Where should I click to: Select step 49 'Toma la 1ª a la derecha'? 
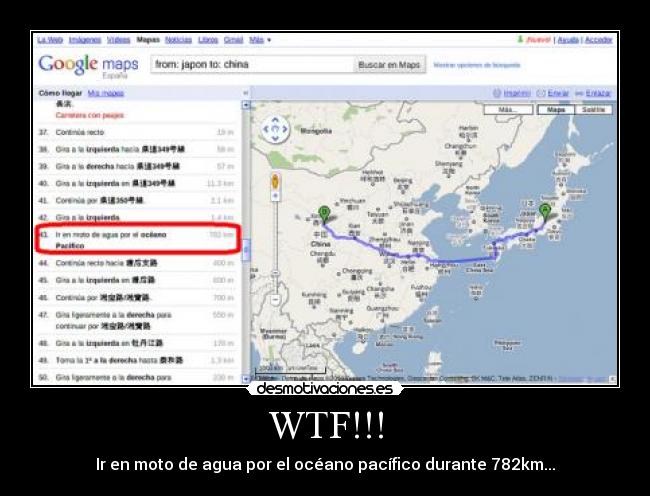point(138,360)
